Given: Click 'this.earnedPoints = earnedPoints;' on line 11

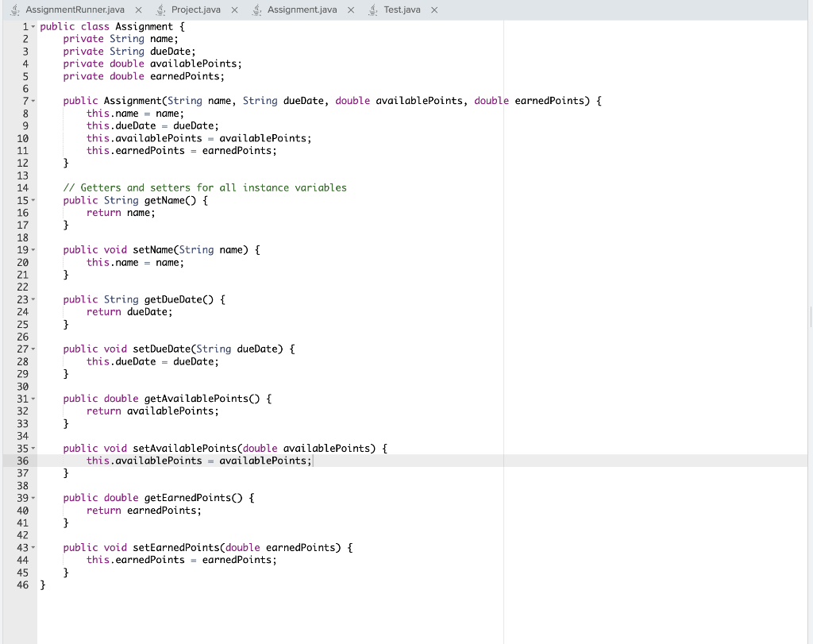Looking at the screenshot, I should [182, 151].
